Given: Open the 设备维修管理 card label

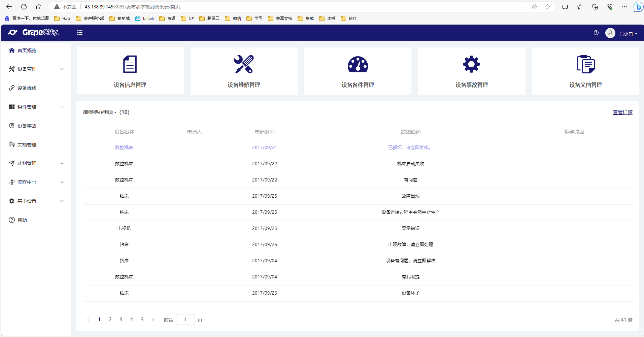Looking at the screenshot, I should [x=244, y=85].
